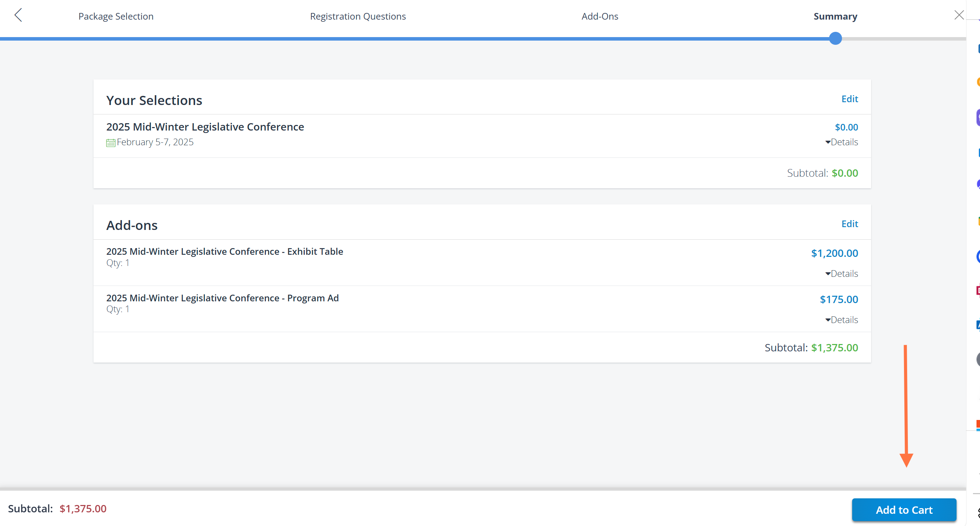Go back using the left chevron arrow
The height and width of the screenshot is (526, 980).
18,15
